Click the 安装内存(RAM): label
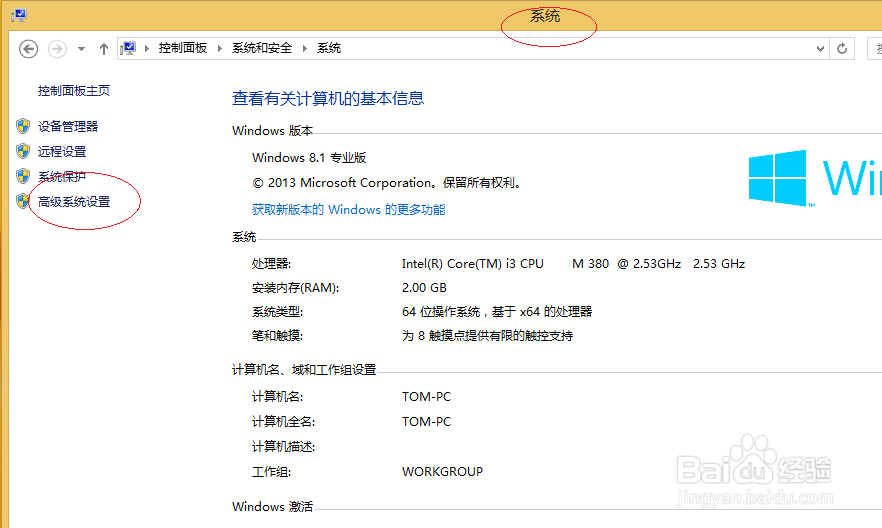 [x=295, y=288]
